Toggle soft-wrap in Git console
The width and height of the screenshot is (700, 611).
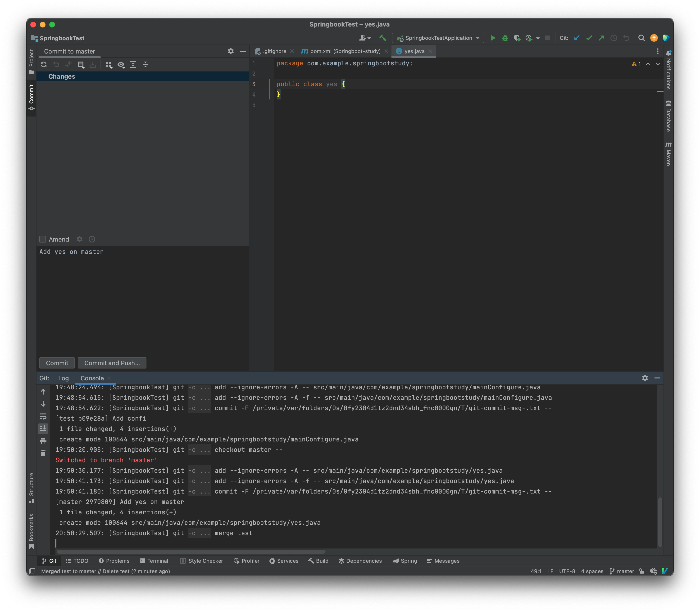pyautogui.click(x=43, y=417)
